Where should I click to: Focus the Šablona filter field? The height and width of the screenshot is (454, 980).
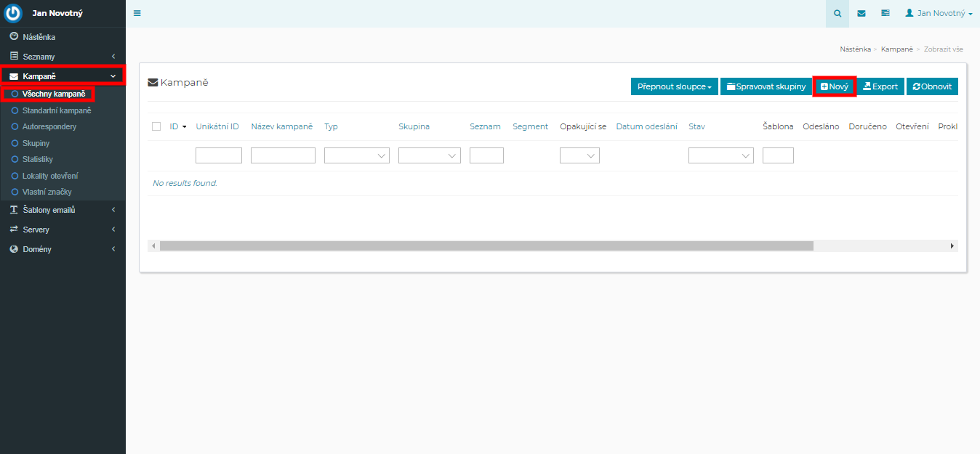(x=778, y=155)
